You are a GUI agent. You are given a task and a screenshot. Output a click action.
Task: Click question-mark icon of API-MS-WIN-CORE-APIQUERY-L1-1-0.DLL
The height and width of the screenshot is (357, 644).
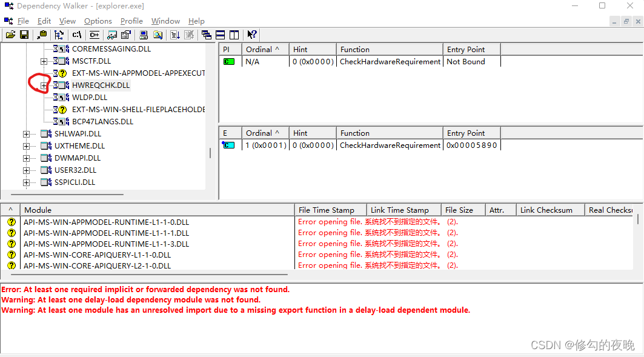pyautogui.click(x=12, y=255)
